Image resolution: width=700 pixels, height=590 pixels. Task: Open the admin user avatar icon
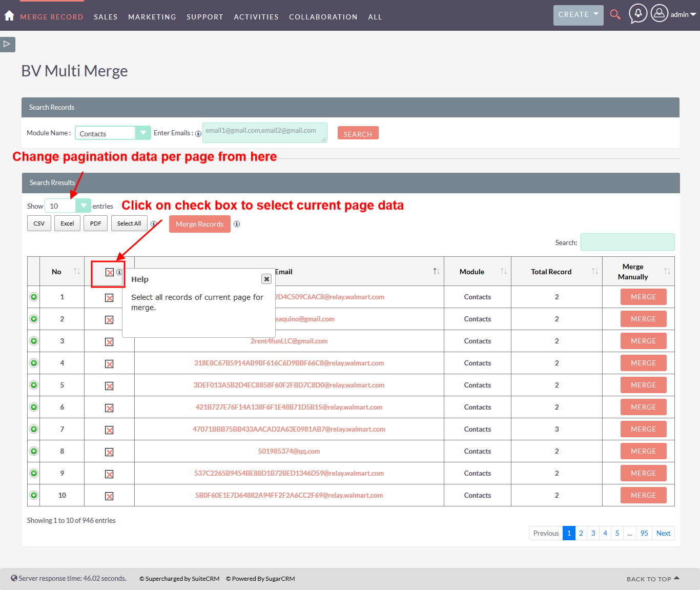tap(660, 13)
